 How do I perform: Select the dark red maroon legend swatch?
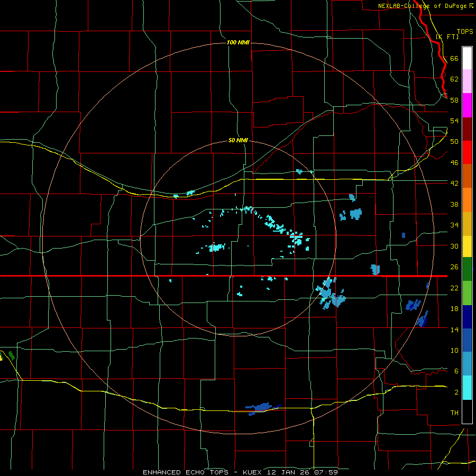(x=467, y=129)
